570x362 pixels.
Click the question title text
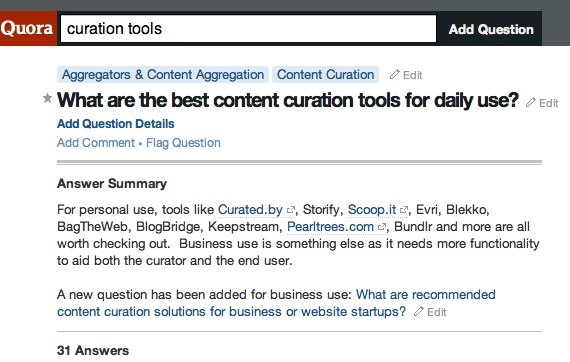[x=288, y=100]
